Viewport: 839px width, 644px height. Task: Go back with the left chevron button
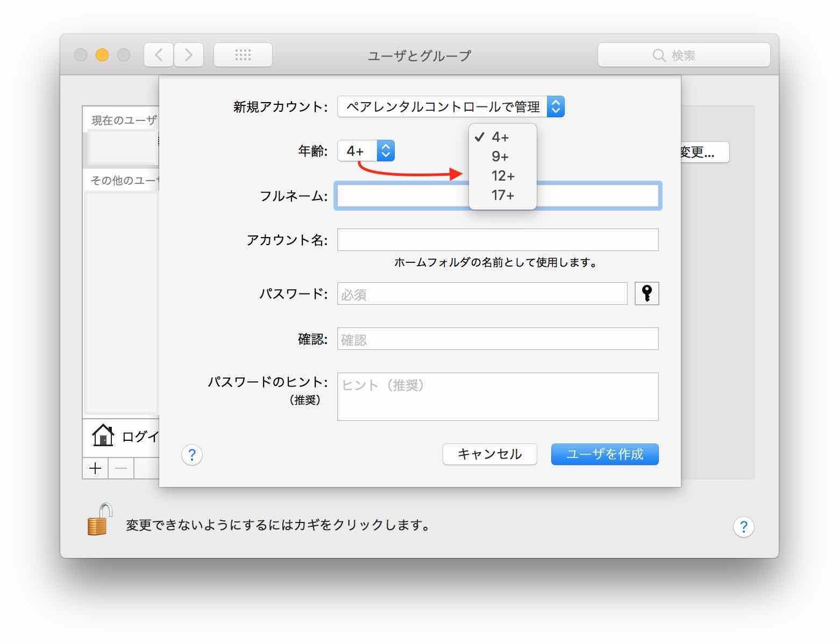[x=159, y=55]
